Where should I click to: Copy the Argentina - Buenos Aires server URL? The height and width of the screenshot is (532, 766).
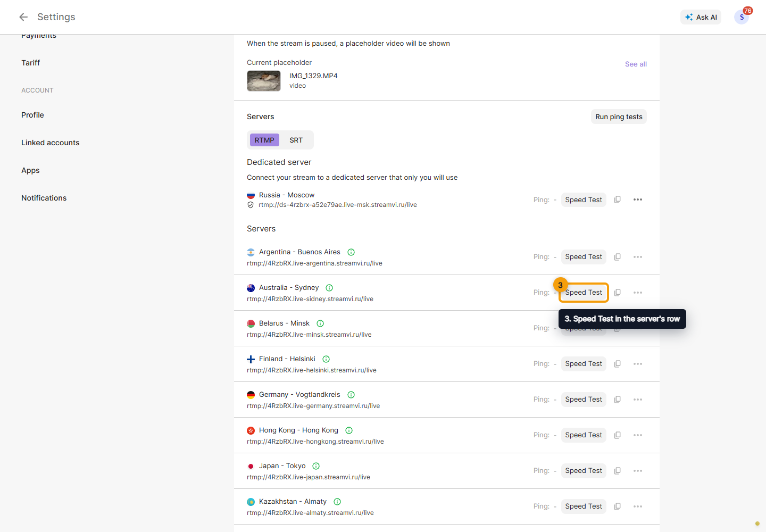pos(618,257)
